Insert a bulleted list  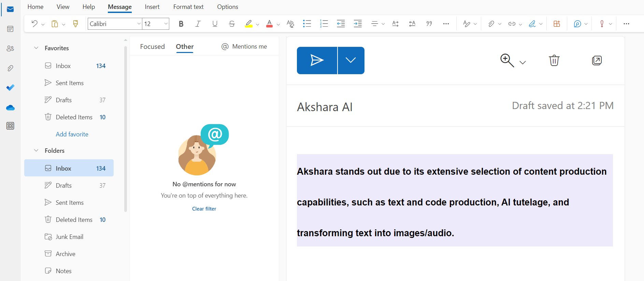(x=307, y=24)
